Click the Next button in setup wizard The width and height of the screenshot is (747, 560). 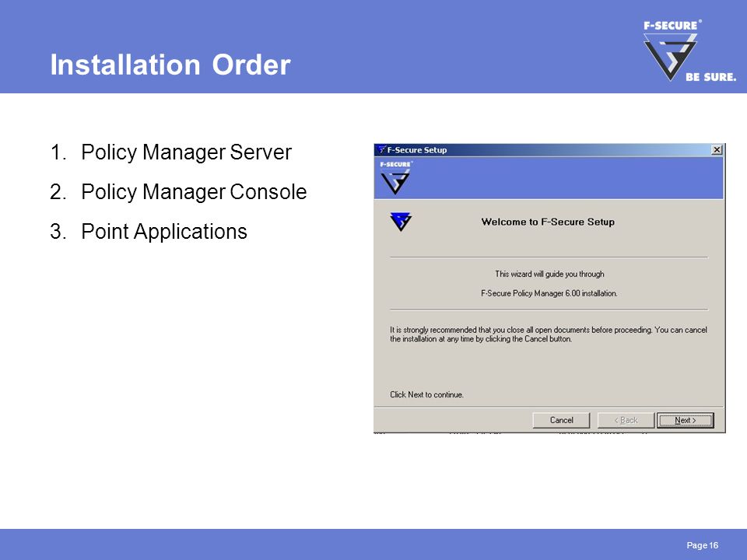685,420
